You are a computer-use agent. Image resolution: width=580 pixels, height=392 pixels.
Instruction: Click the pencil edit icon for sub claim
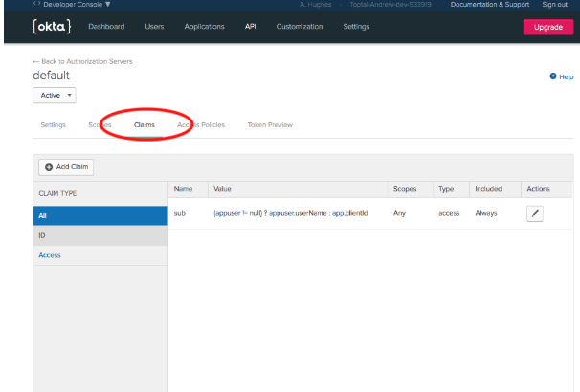coord(535,214)
